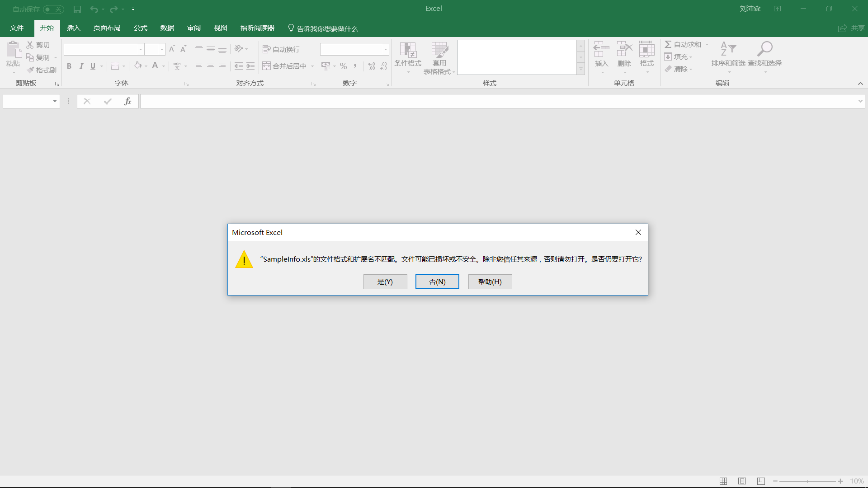Click the zoom slider in status bar
Screen dimensions: 868x488
tap(807, 481)
